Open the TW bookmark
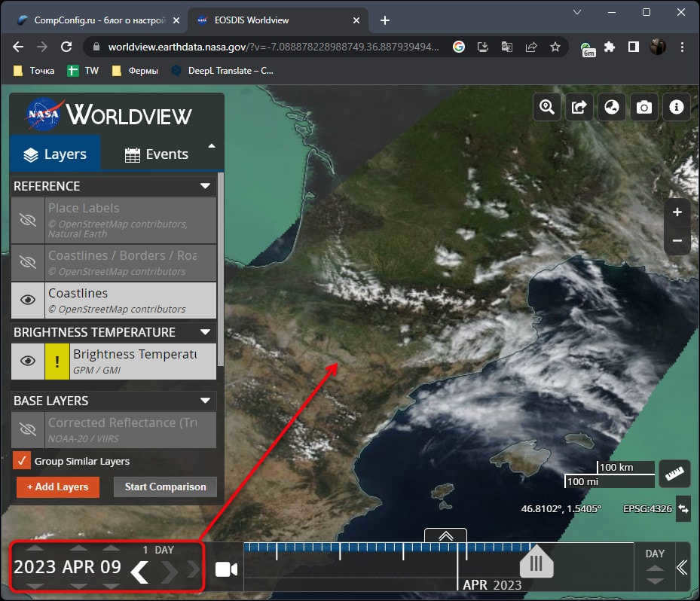Viewport: 700px width, 601px height. click(83, 71)
